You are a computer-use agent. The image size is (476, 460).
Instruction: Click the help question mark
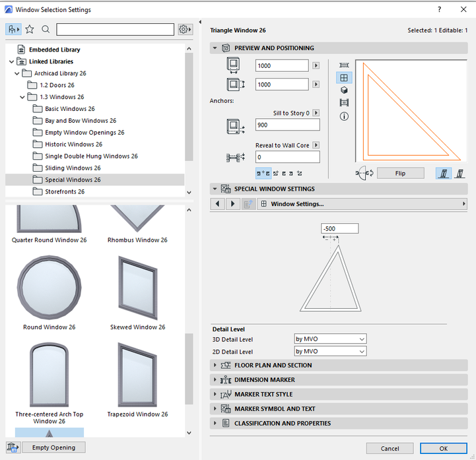tap(439, 9)
